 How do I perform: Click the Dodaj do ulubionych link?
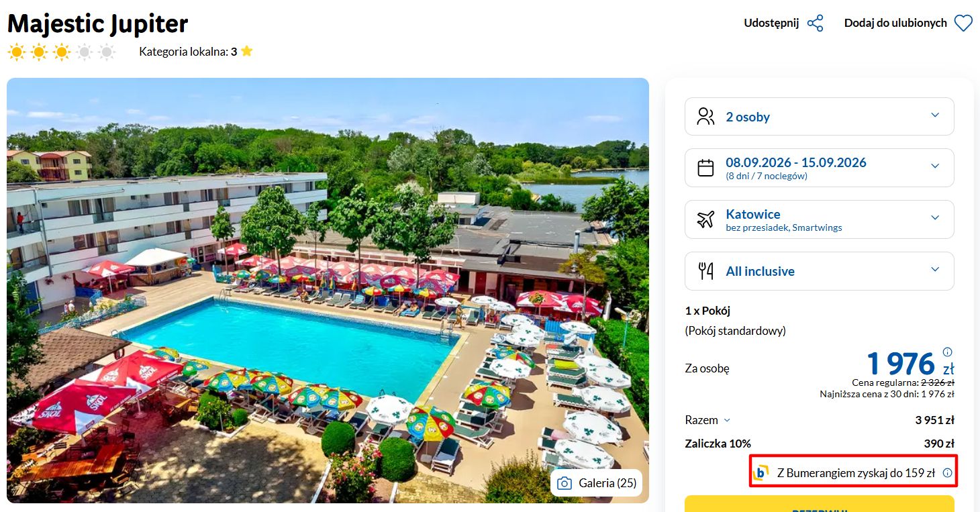895,23
